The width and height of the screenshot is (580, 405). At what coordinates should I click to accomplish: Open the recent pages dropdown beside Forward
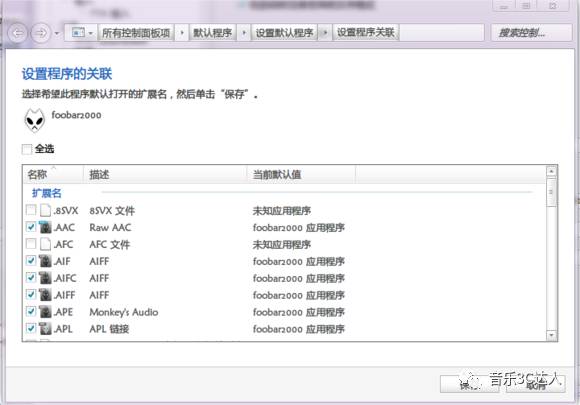(57, 33)
